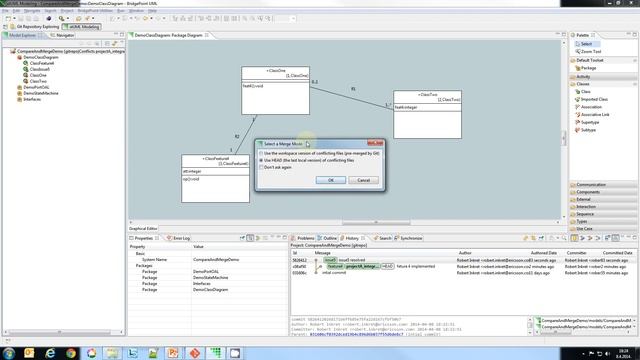Pick the Zoom Tool in Palette
The height and width of the screenshot is (360, 640).
click(x=588, y=52)
